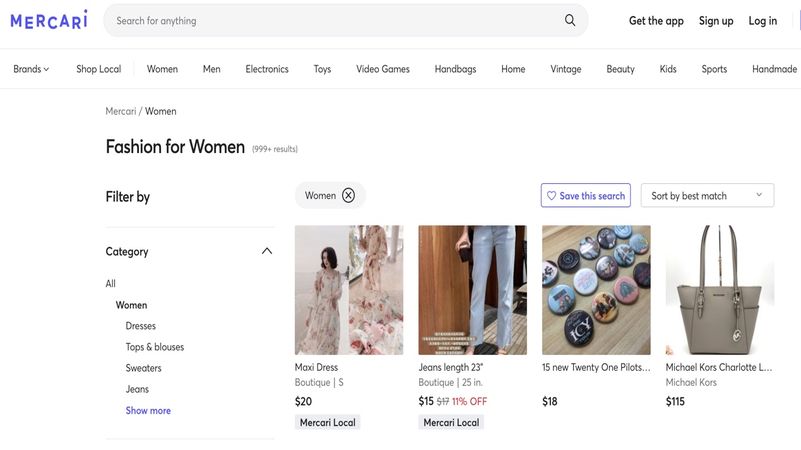Click Get the app
This screenshot has width=801, height=450.
(x=656, y=21)
